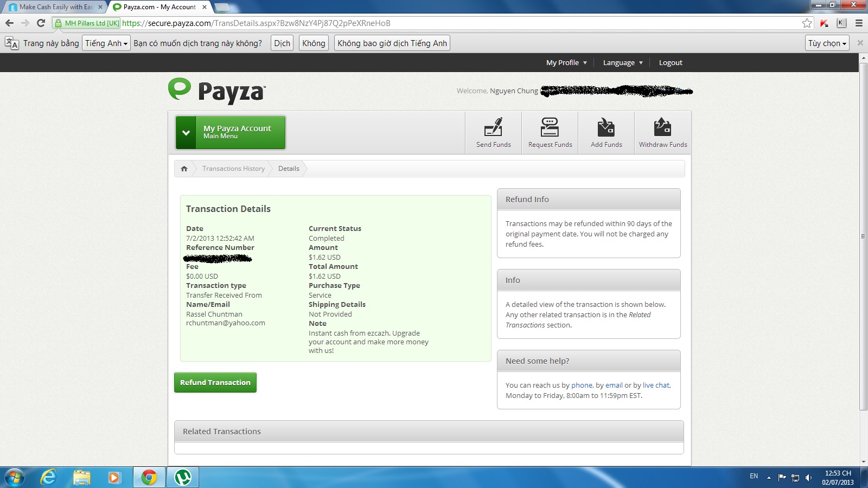This screenshot has width=868, height=488.
Task: Click the email rchuntman@yahoo.com
Action: click(226, 323)
